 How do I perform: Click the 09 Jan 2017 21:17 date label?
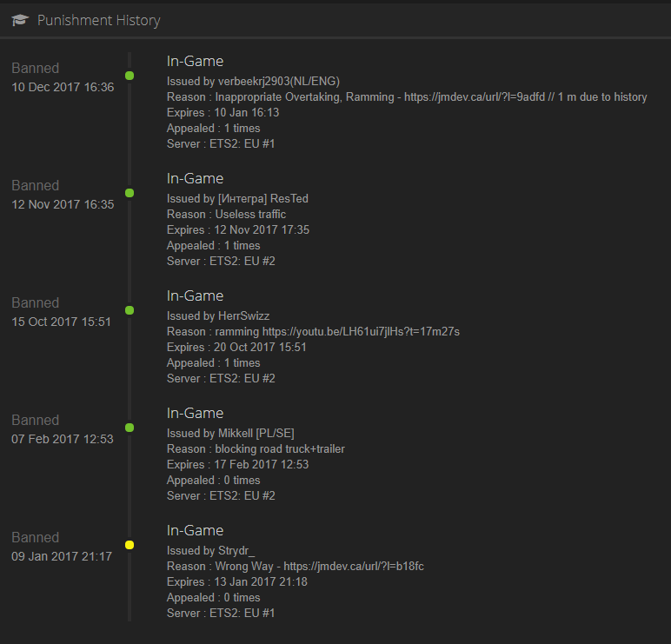[62, 556]
